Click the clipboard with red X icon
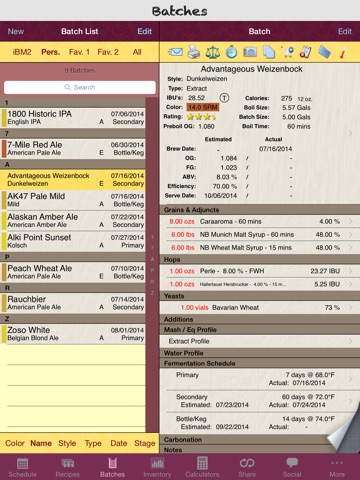The width and height of the screenshot is (360, 480). 306,52
